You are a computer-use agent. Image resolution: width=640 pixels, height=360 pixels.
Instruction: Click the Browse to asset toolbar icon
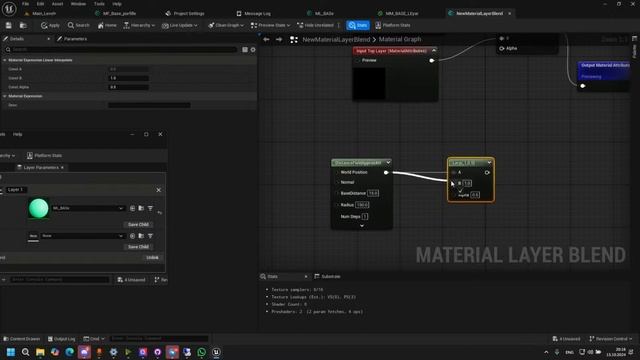pyautogui.click(x=23, y=25)
